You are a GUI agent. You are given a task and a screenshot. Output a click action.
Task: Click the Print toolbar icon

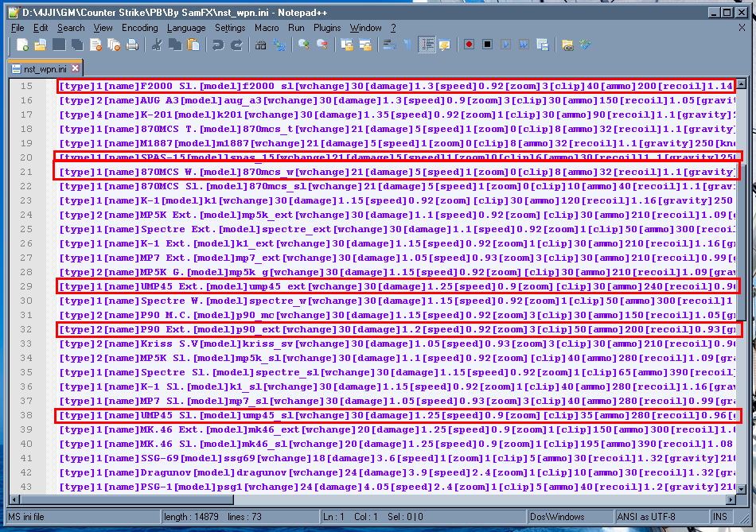[x=132, y=45]
